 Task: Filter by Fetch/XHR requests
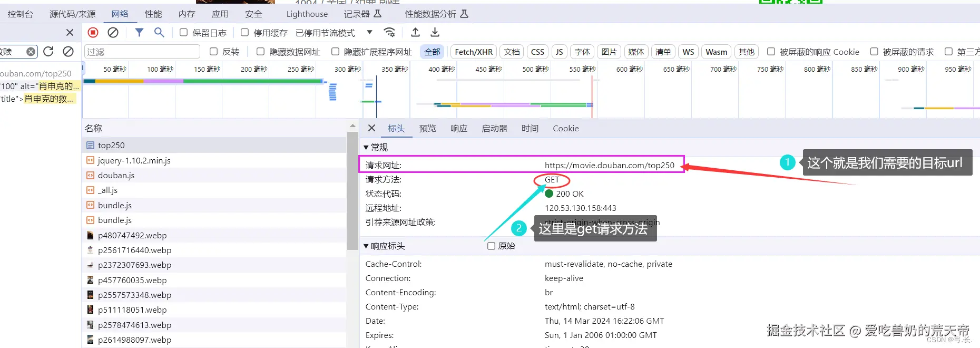474,52
